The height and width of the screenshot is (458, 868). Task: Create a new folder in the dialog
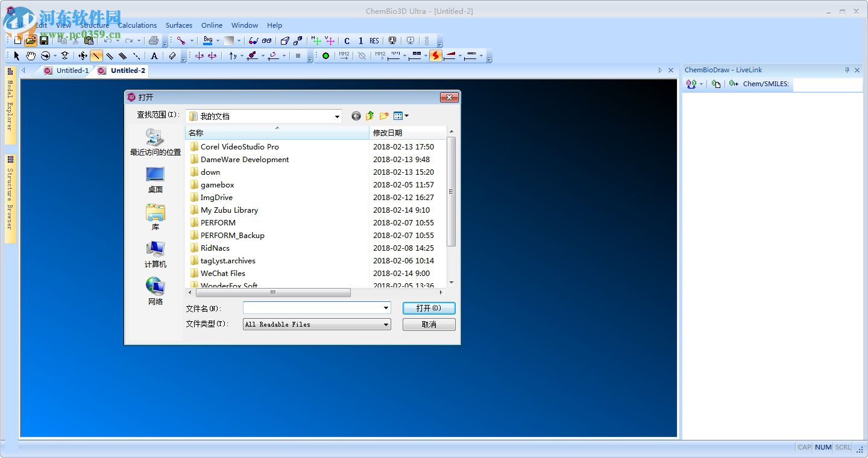[x=384, y=116]
